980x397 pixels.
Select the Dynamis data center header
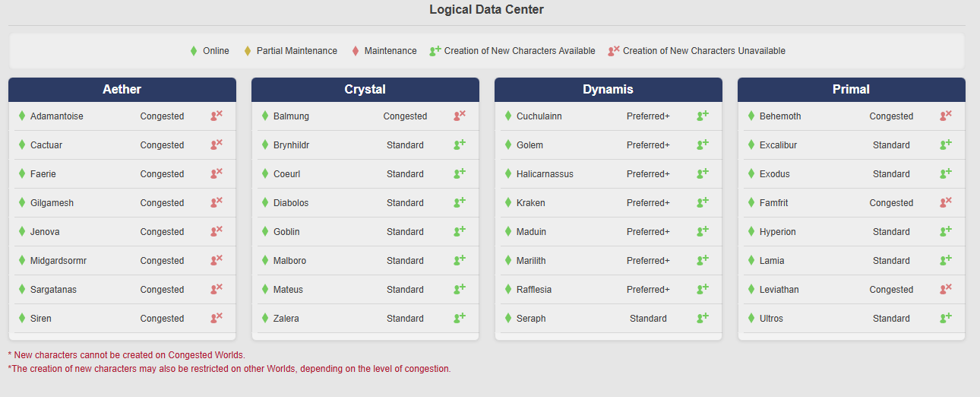609,89
